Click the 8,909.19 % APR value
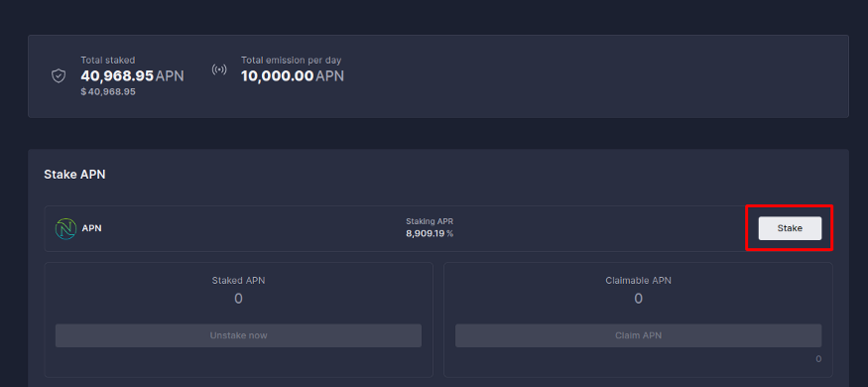The image size is (868, 387). 430,233
